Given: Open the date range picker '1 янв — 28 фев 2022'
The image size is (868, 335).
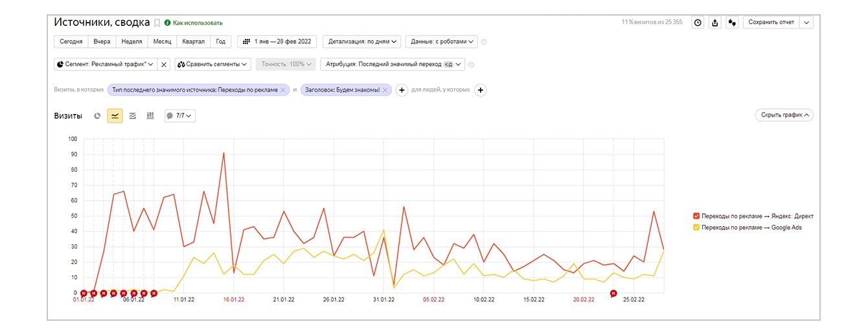Looking at the screenshot, I should (x=277, y=41).
